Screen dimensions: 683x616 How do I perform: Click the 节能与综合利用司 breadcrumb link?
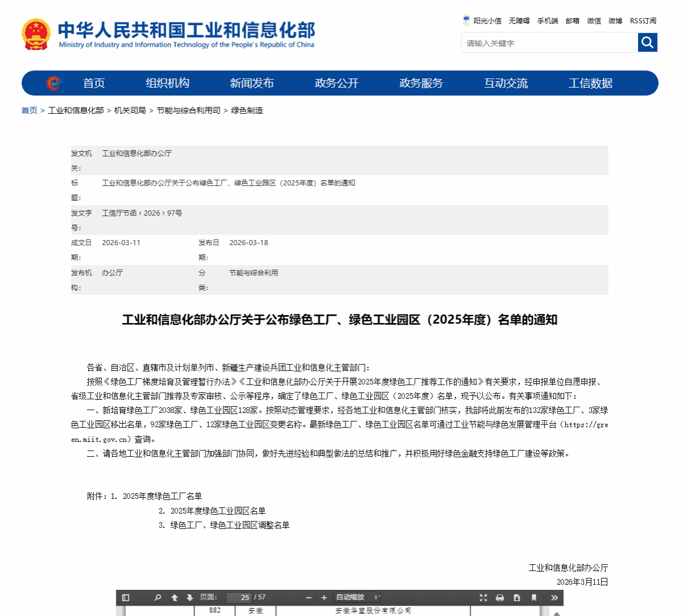pyautogui.click(x=188, y=110)
